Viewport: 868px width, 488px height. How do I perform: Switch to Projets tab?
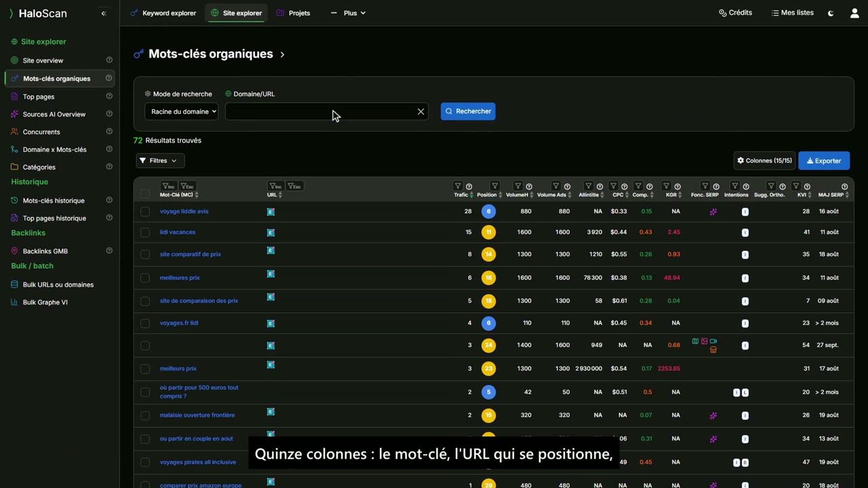point(294,13)
